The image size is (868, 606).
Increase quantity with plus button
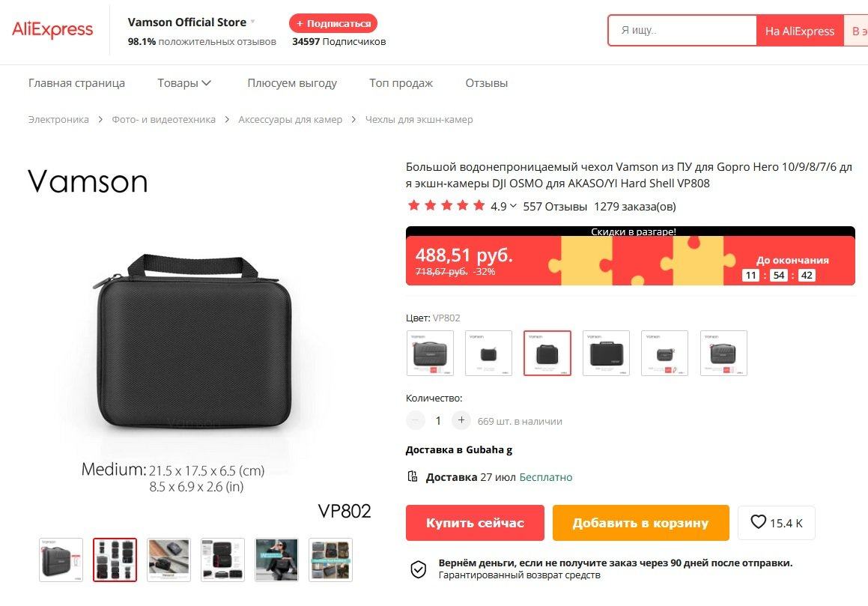point(461,420)
